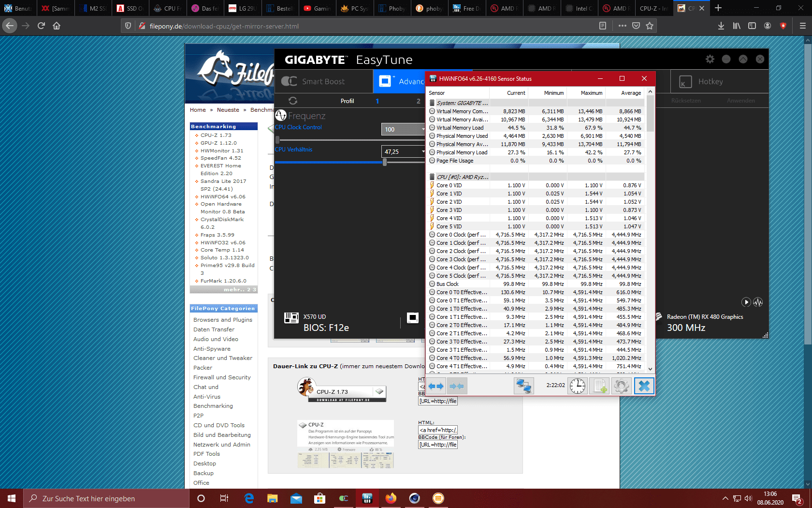Open Windows Start menu
812x508 pixels.
12,498
